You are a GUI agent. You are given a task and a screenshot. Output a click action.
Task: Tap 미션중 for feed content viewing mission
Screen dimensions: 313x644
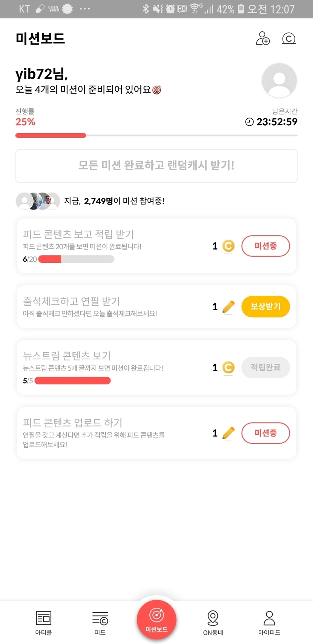(x=265, y=246)
